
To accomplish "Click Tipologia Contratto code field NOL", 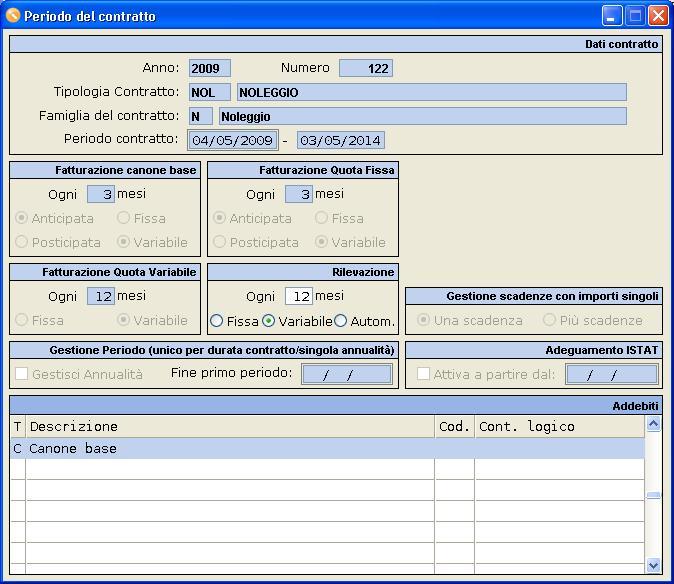I will pyautogui.click(x=210, y=92).
